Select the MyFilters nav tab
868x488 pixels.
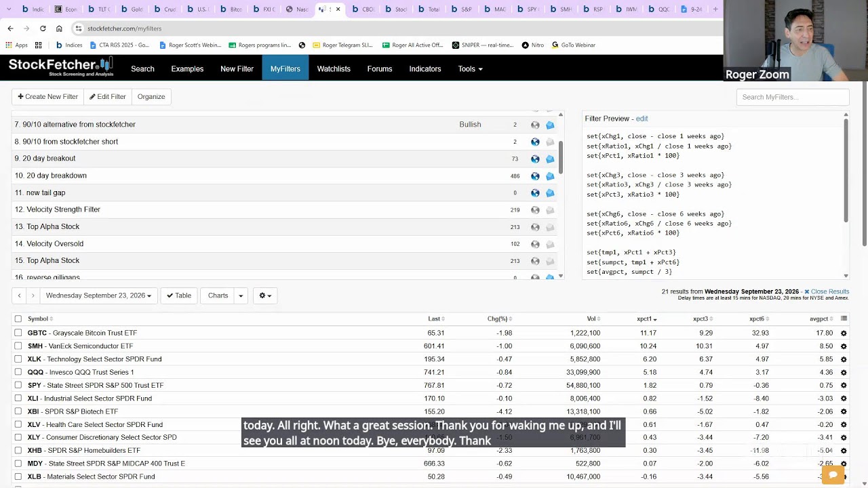[285, 68]
